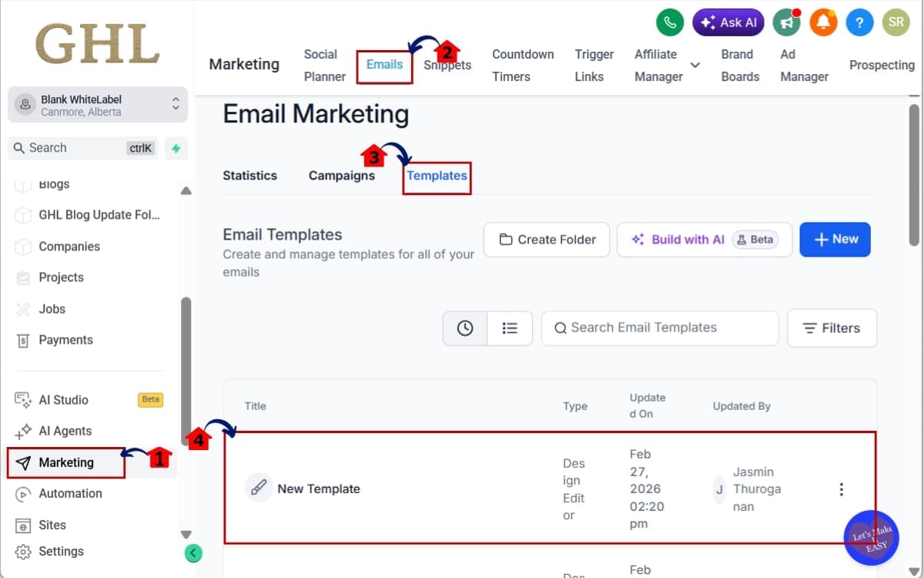The height and width of the screenshot is (578, 924).
Task: Switch to Templates tab
Action: click(x=437, y=176)
